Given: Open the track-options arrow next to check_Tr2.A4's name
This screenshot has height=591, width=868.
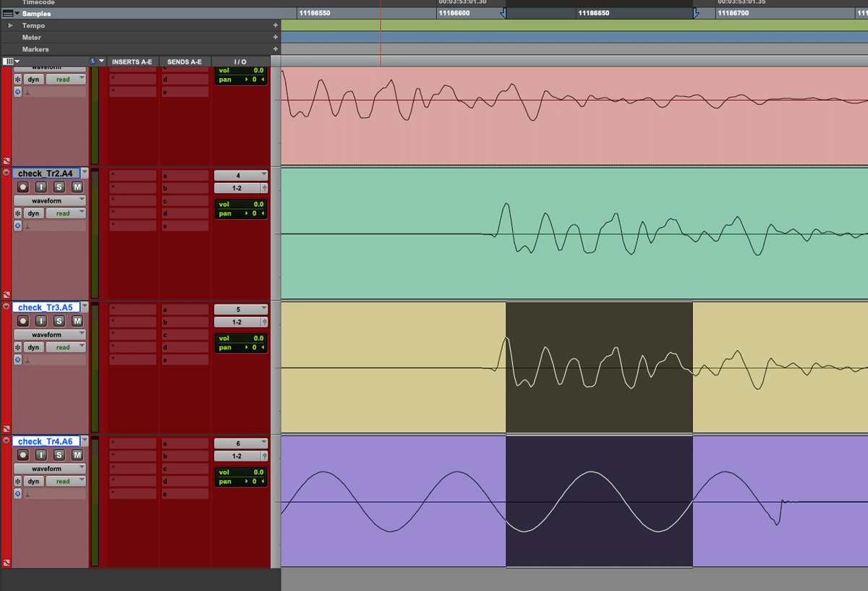Looking at the screenshot, I should point(85,173).
